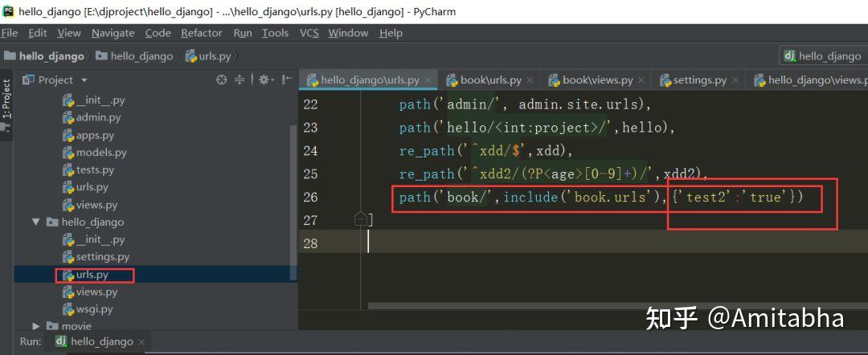This screenshot has height=355, width=868.
Task: Open the Code menu
Action: [x=158, y=33]
